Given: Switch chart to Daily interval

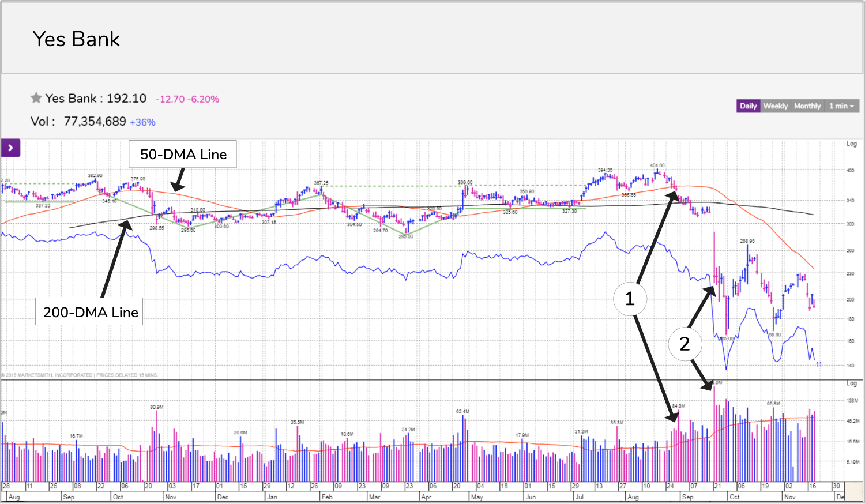Looking at the screenshot, I should coord(749,106).
